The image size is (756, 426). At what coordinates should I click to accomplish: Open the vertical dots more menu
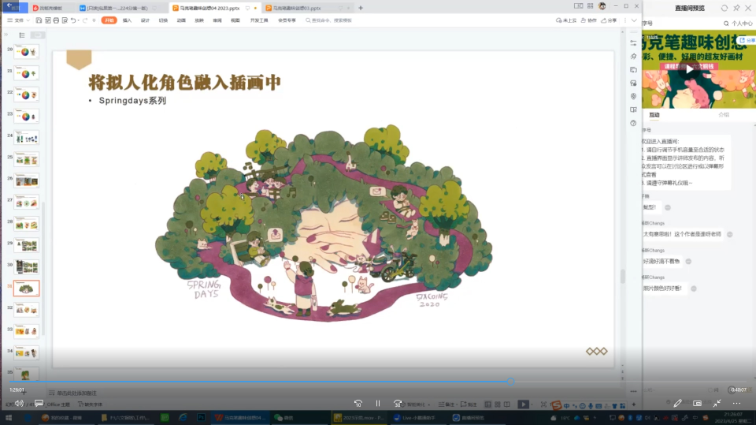point(625,20)
